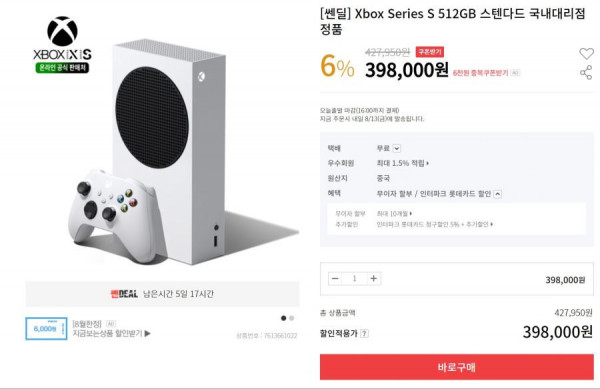This screenshot has width=600, height=389.
Task: Open 인터파크 롯데카드 청구할인 추가할인 link
Action: 435,224
